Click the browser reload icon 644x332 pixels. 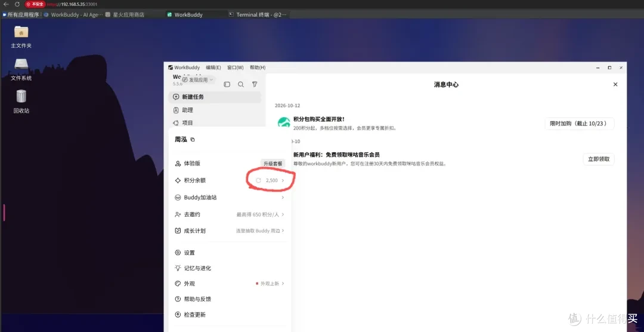tap(17, 4)
